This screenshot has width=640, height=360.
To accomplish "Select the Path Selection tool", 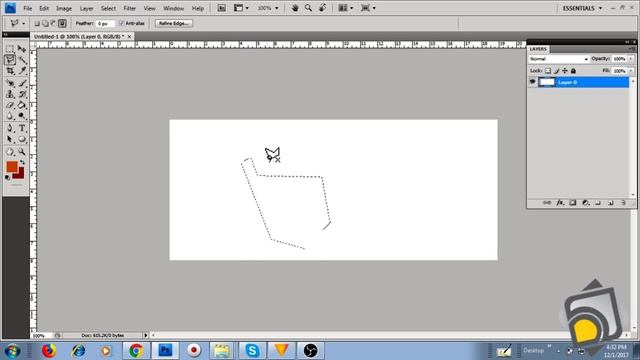I will click(10, 139).
